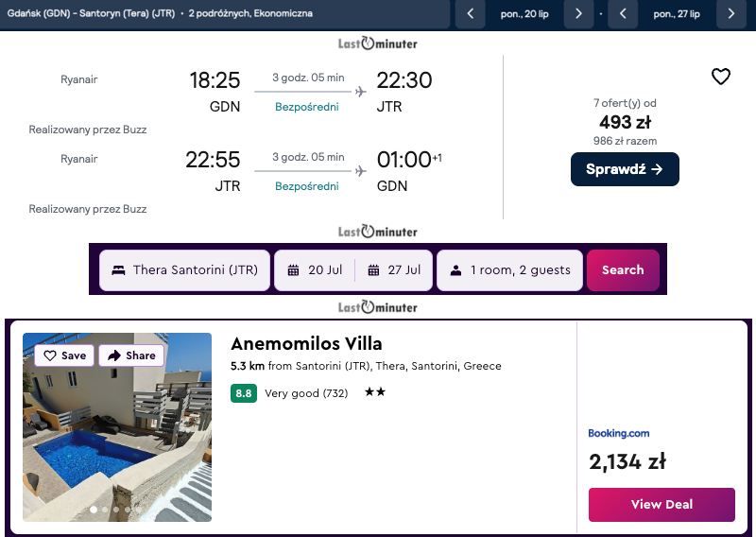756x537 pixels.
Task: Advance departure date after 20 lip
Action: coord(577,14)
